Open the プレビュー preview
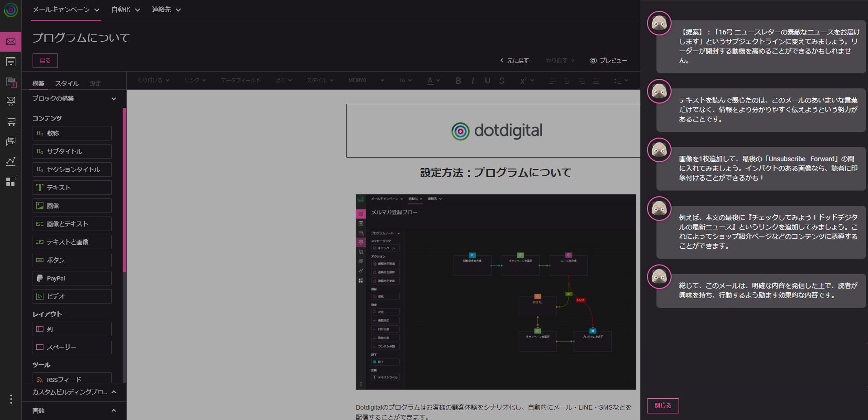 pos(609,60)
